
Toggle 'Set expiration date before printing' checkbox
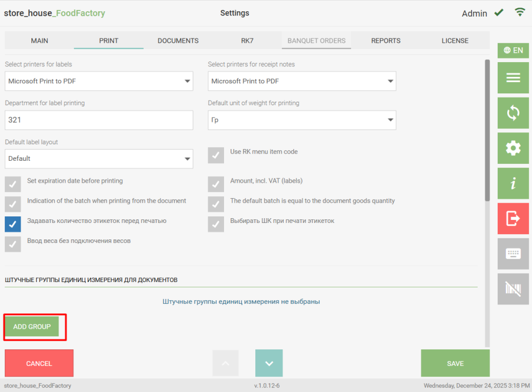13,184
